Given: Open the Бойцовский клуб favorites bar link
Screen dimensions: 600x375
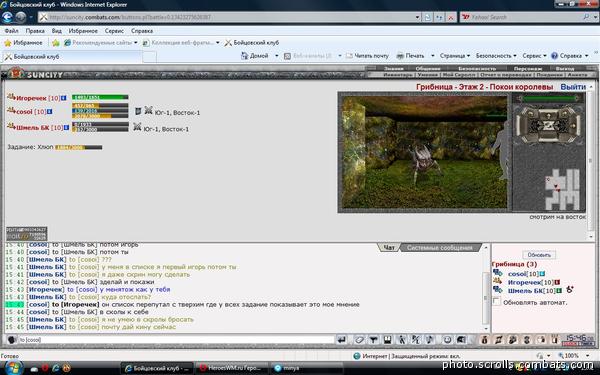Looking at the screenshot, I should tap(252, 43).
